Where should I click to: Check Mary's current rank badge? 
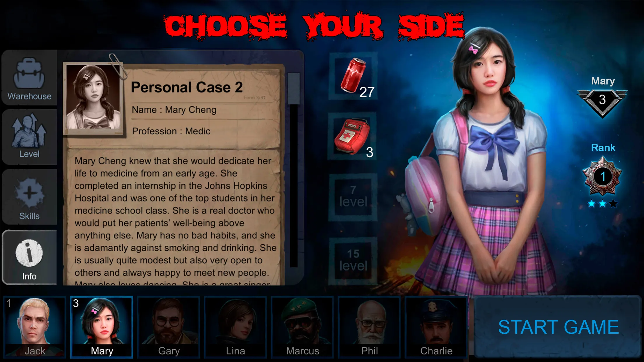(602, 177)
